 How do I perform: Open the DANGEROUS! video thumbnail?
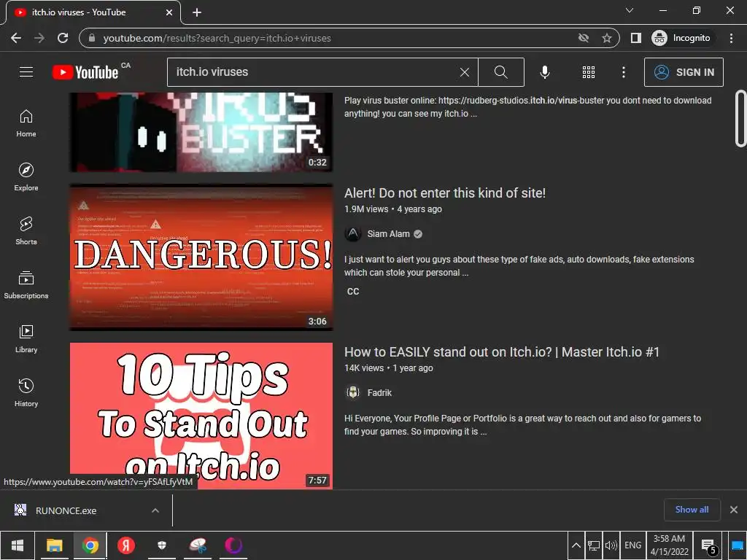pos(201,257)
